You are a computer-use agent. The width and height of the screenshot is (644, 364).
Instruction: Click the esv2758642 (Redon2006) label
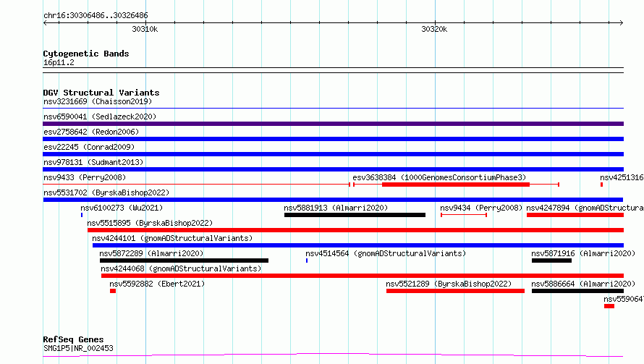[x=91, y=132]
